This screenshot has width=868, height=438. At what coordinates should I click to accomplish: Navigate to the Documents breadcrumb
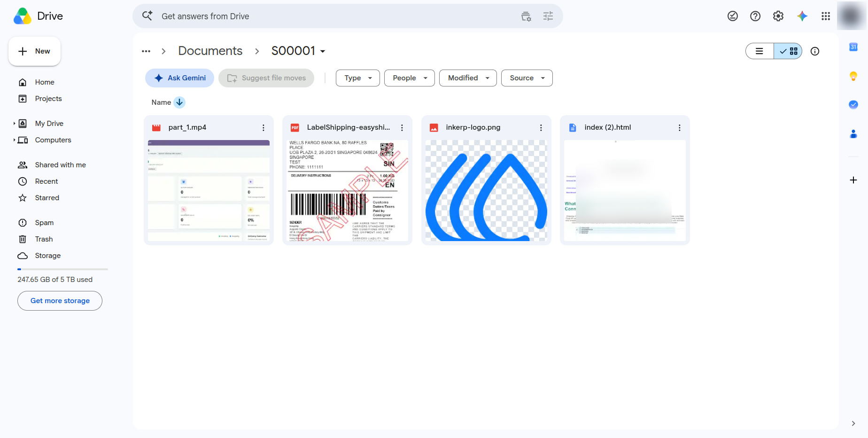point(210,51)
